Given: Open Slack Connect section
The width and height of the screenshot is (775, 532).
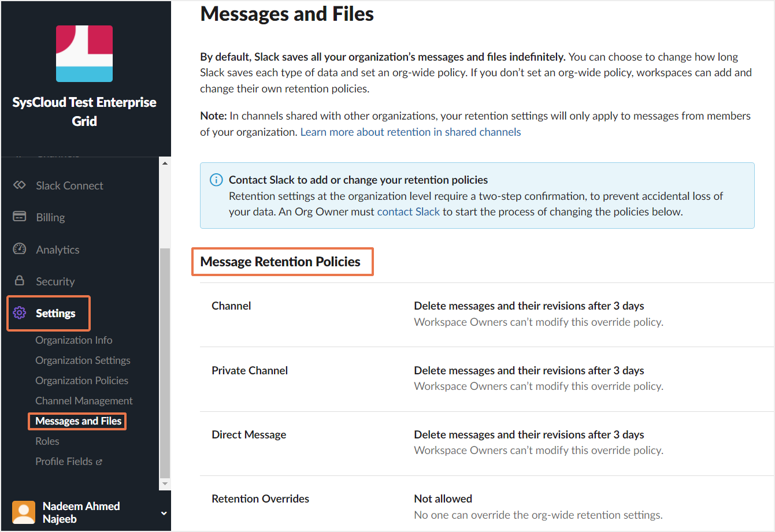Looking at the screenshot, I should [x=69, y=185].
